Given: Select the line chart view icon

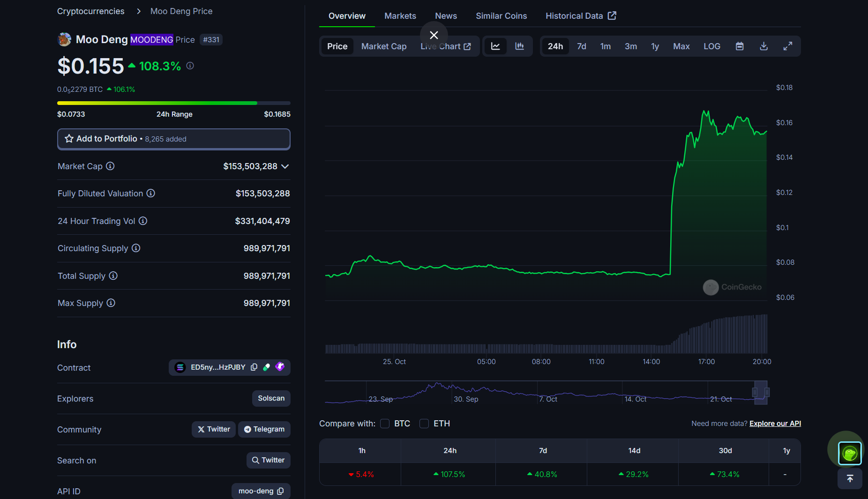Looking at the screenshot, I should point(495,46).
